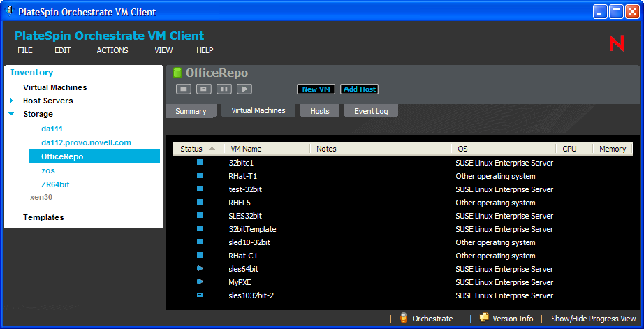Click the Suspend VM toolbar icon
The width and height of the screenshot is (644, 329).
click(x=204, y=89)
